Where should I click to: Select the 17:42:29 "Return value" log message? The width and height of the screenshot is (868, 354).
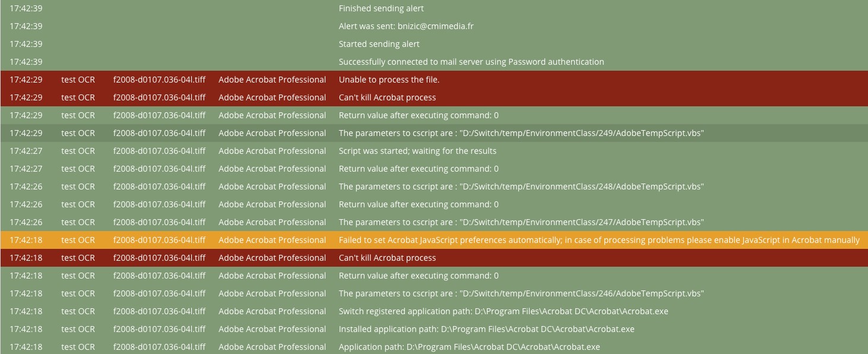click(419, 115)
